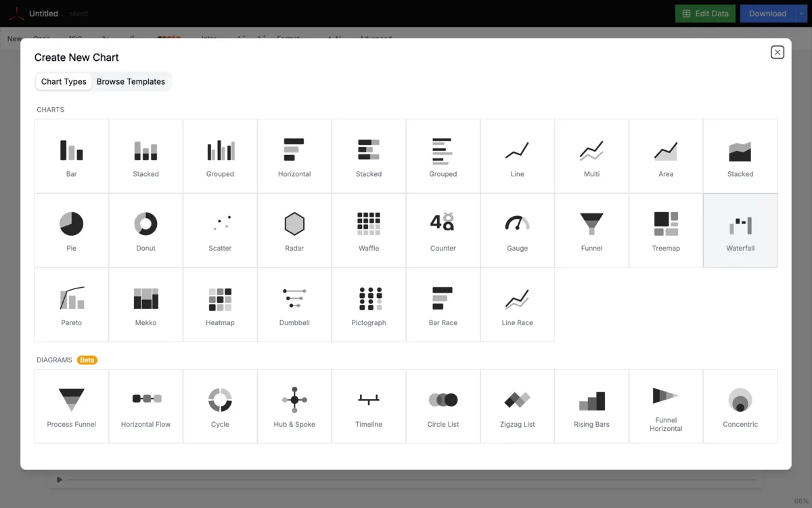This screenshot has width=812, height=508.
Task: Pick the Mekko chart
Action: coord(145,305)
